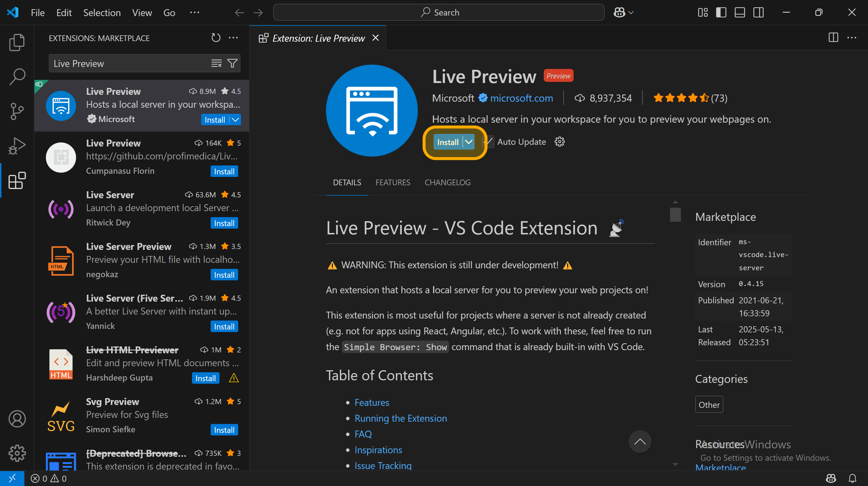Viewport: 868px width, 486px height.
Task: Open the Edit menu
Action: (64, 13)
